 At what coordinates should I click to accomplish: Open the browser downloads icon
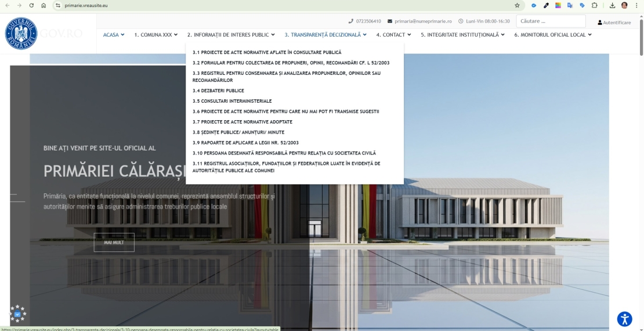point(613,5)
